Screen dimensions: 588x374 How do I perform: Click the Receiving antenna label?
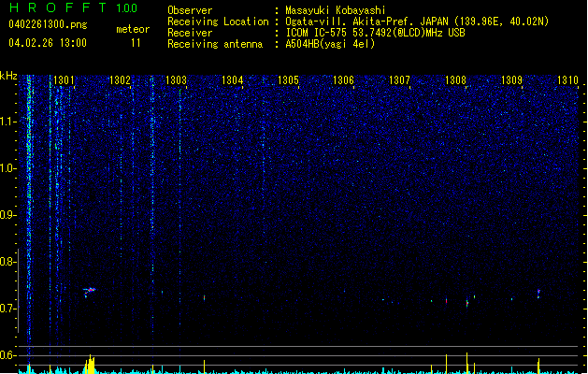215,44
